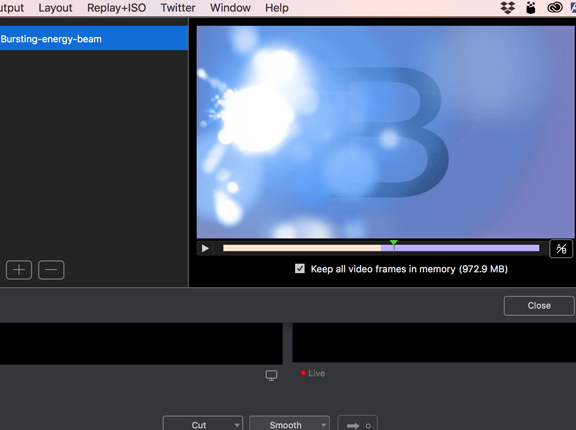Remove the selected item with the minus button

[51, 270]
